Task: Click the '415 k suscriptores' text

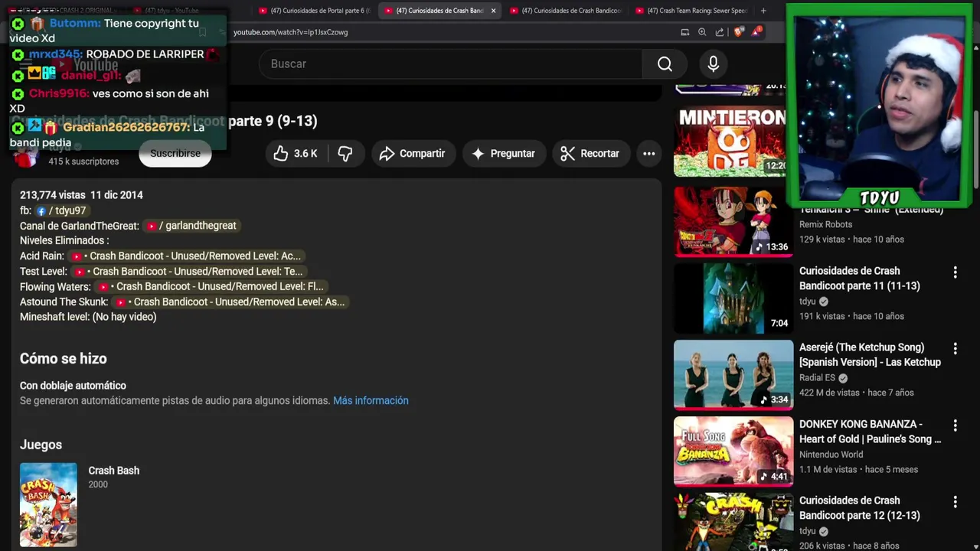Action: (83, 161)
